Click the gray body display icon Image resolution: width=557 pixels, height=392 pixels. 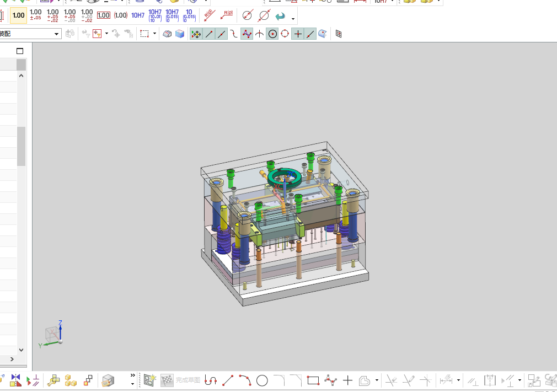167,34
